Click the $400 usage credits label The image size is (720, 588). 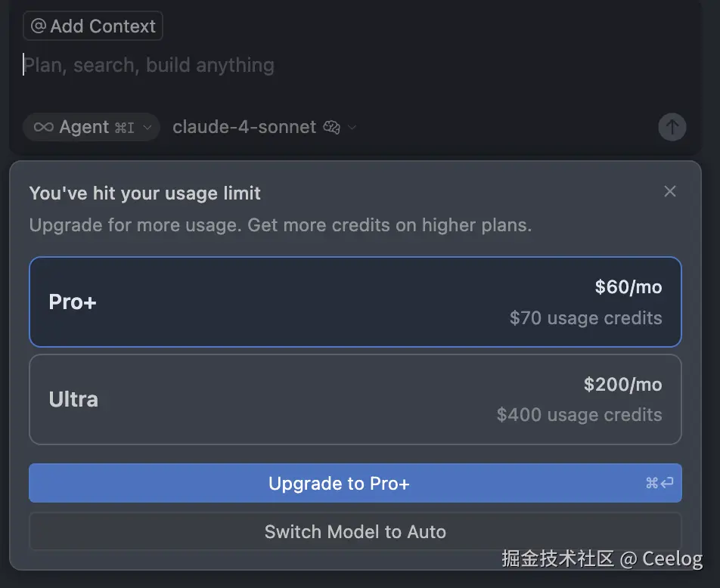tap(579, 415)
